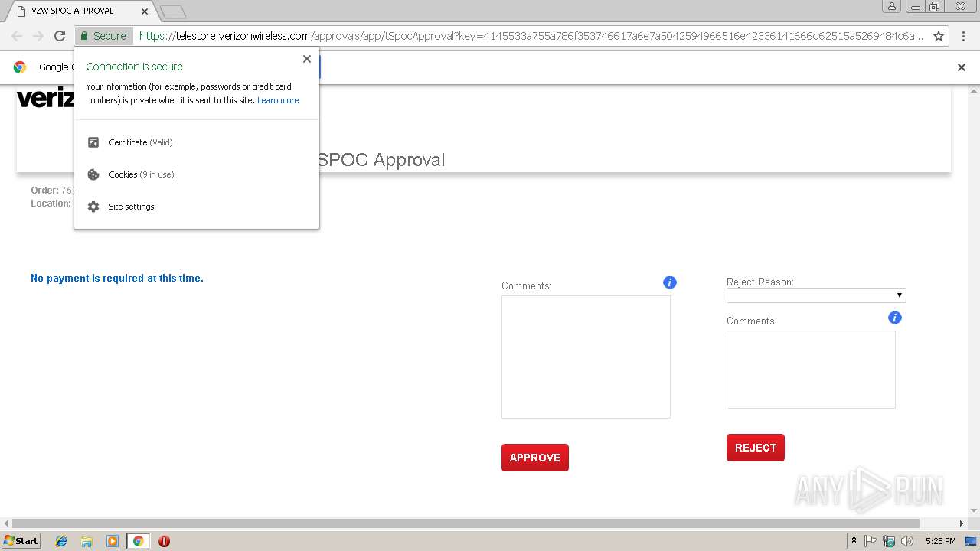Viewport: 980px width, 551px height.
Task: Click the browser Back arrow
Action: [17, 36]
